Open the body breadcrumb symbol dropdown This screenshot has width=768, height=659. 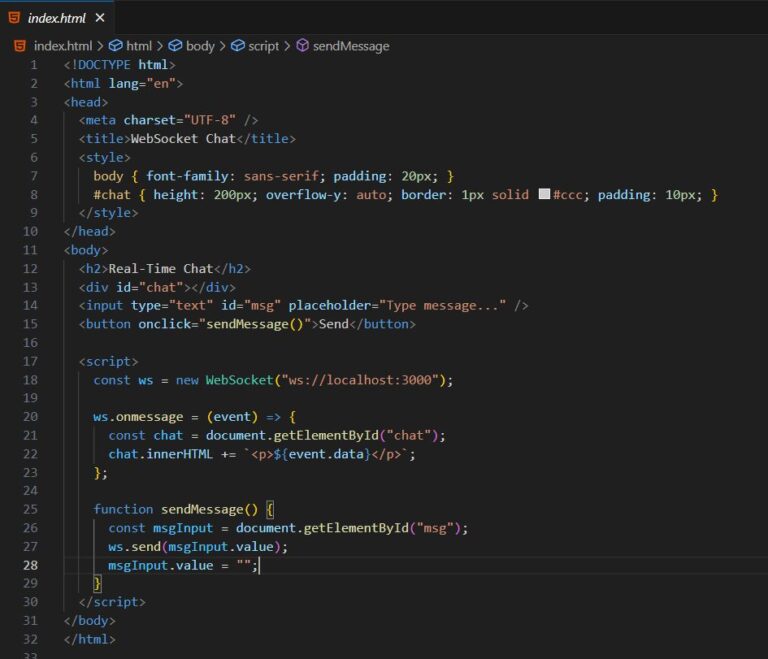point(200,46)
